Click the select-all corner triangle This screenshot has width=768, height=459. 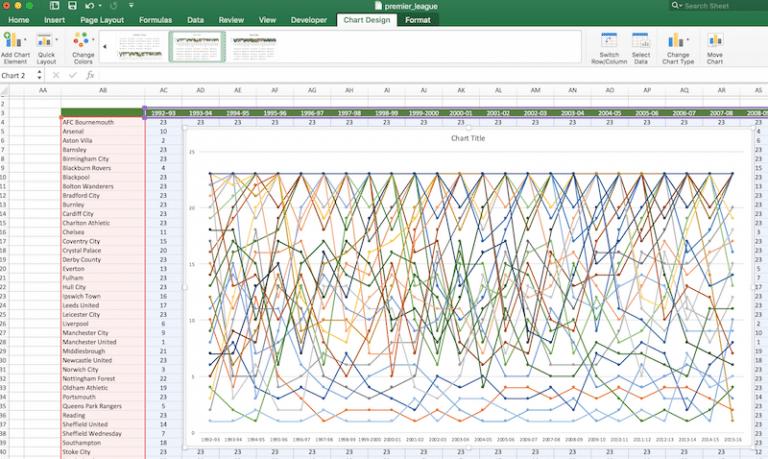pos(5,90)
